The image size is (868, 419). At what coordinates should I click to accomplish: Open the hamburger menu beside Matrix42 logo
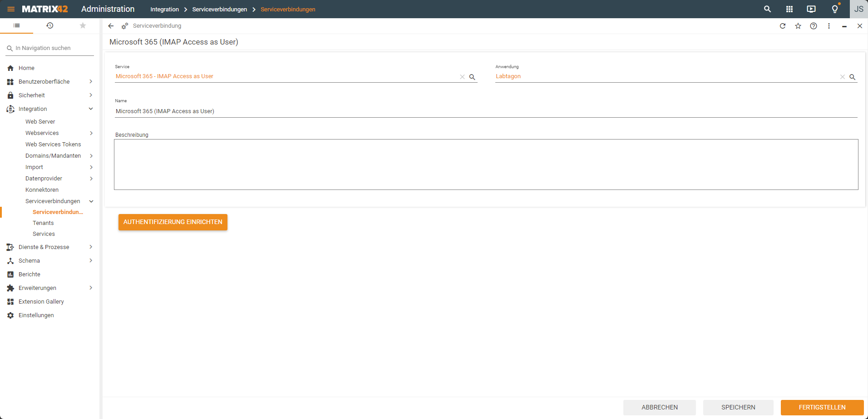[x=11, y=9]
